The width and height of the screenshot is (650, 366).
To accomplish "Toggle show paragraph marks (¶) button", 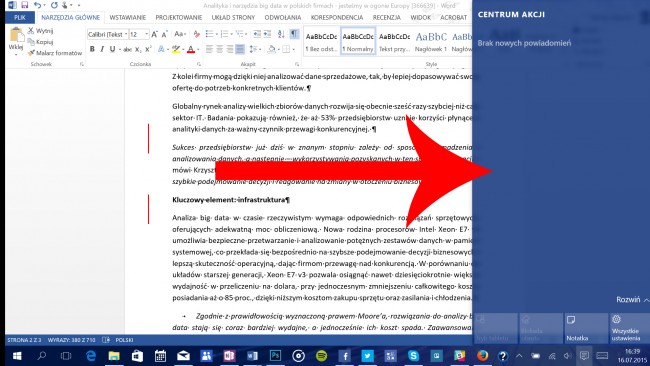I will pos(294,34).
